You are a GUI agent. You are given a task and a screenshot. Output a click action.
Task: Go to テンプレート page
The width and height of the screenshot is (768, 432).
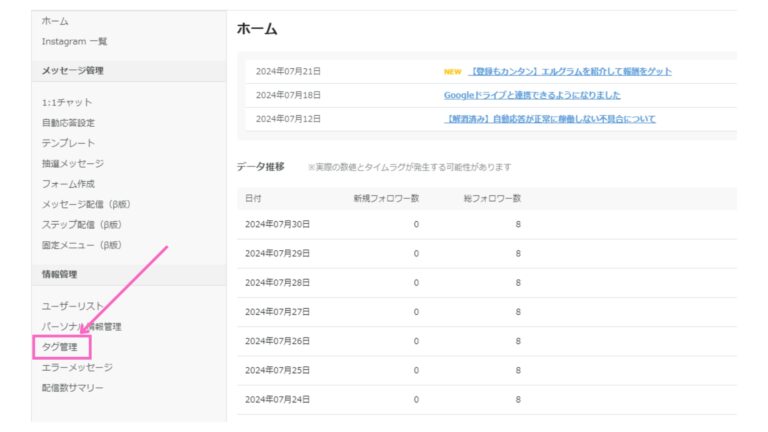[69, 143]
